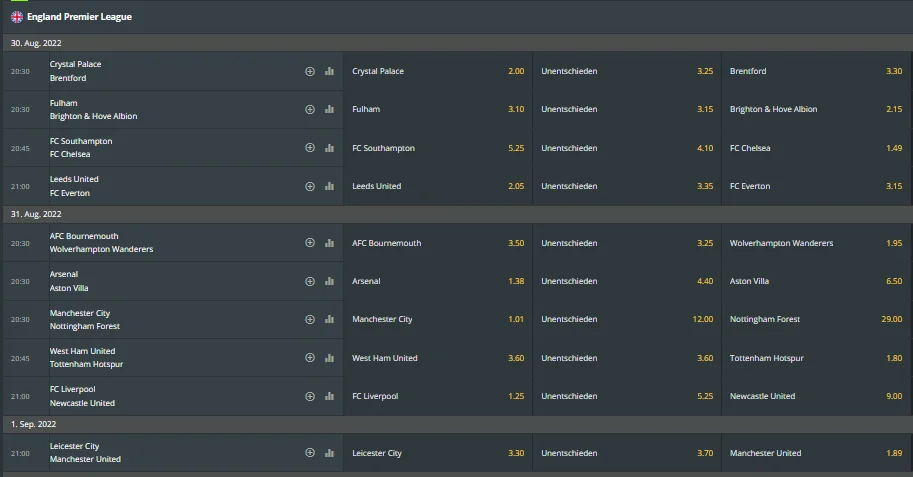This screenshot has height=477, width=913.
Task: Show statistics for Fulham vs Brighton match
Action: coord(329,110)
